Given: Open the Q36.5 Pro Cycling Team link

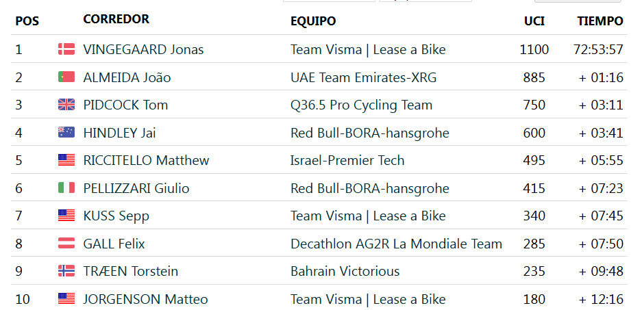Looking at the screenshot, I should point(362,105).
